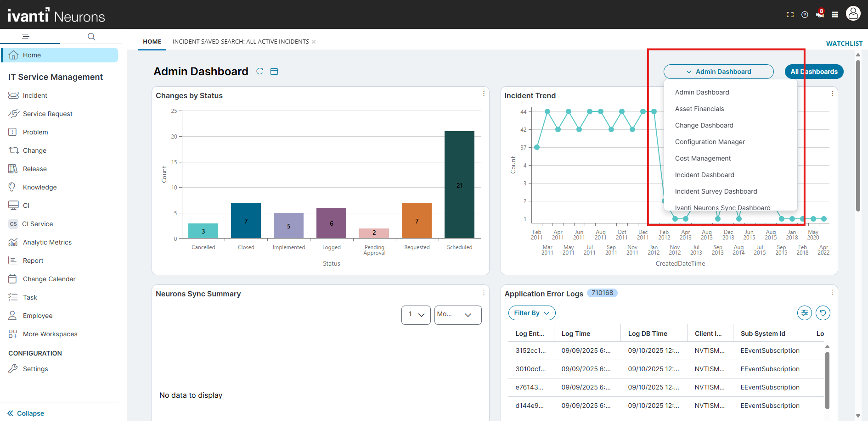Click the user profile avatar icon
Viewport: 868px width, 434px height.
[x=853, y=14]
